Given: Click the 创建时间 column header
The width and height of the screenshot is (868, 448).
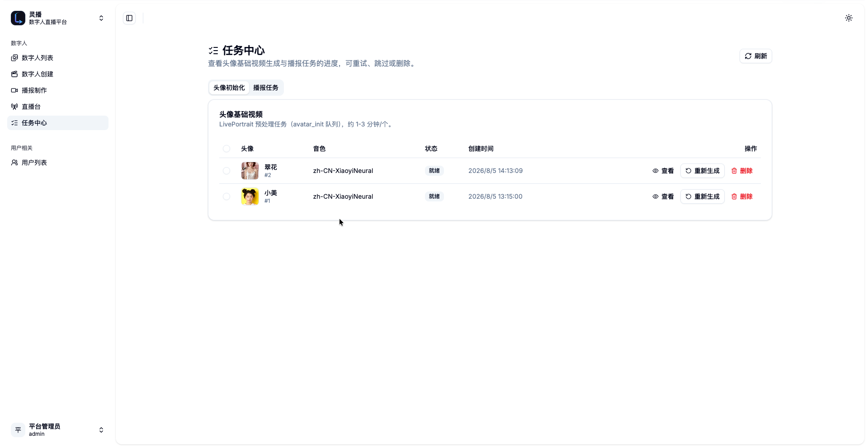Looking at the screenshot, I should [481, 149].
